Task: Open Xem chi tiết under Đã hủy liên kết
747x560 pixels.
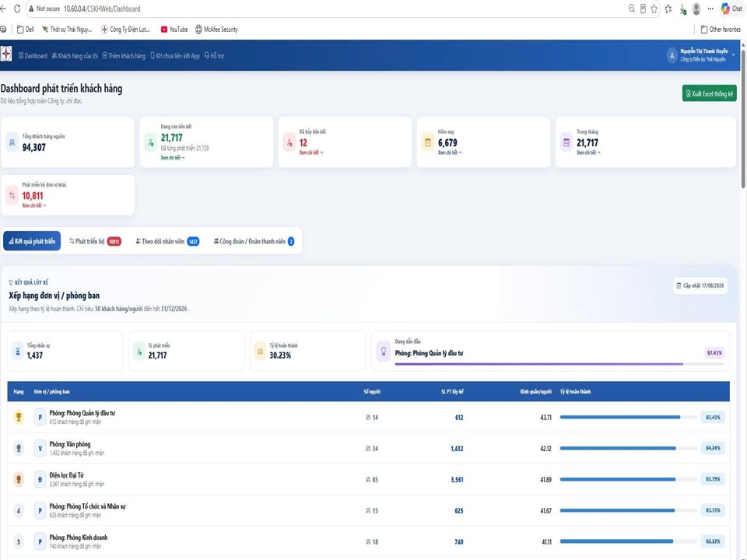Action: point(311,152)
